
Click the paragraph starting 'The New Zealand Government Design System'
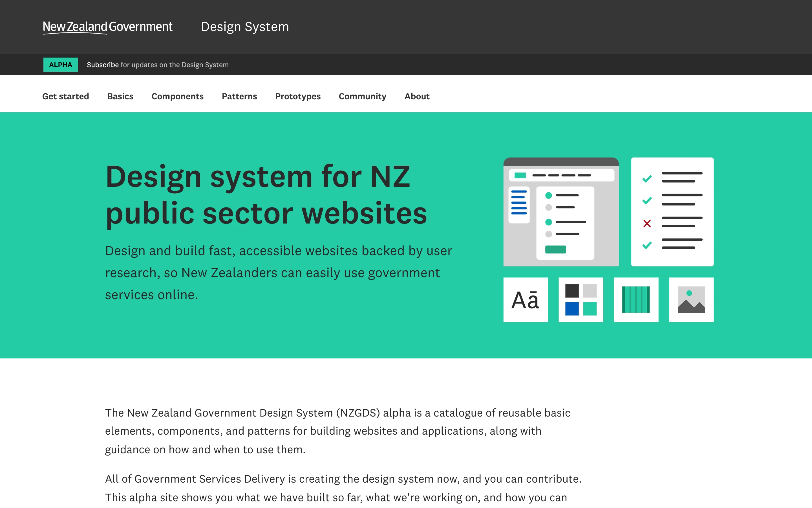[x=337, y=431]
